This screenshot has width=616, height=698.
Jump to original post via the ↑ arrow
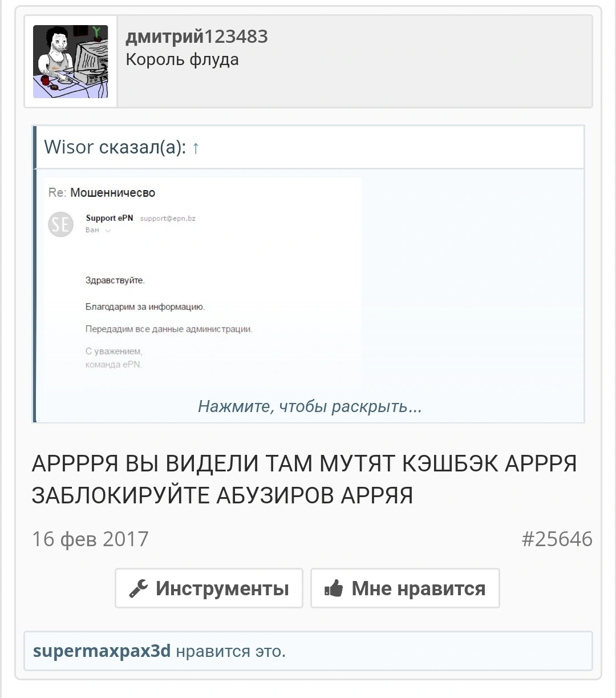coord(196,148)
